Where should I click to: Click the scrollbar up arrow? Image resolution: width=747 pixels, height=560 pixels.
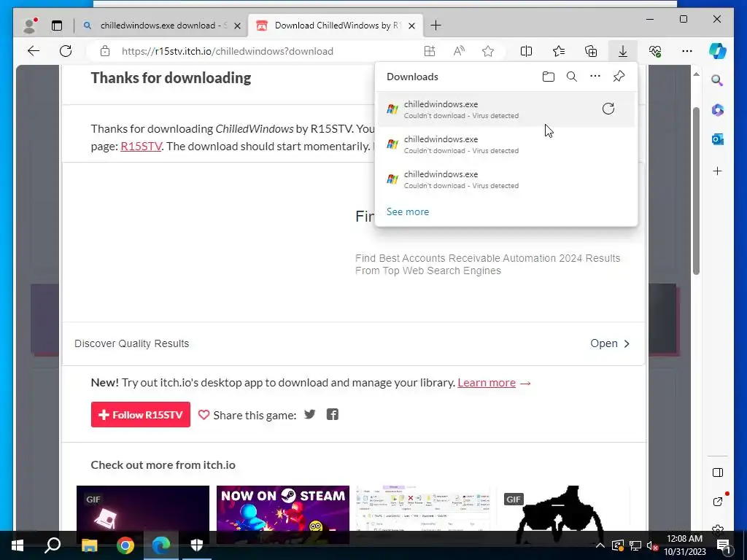tap(696, 75)
